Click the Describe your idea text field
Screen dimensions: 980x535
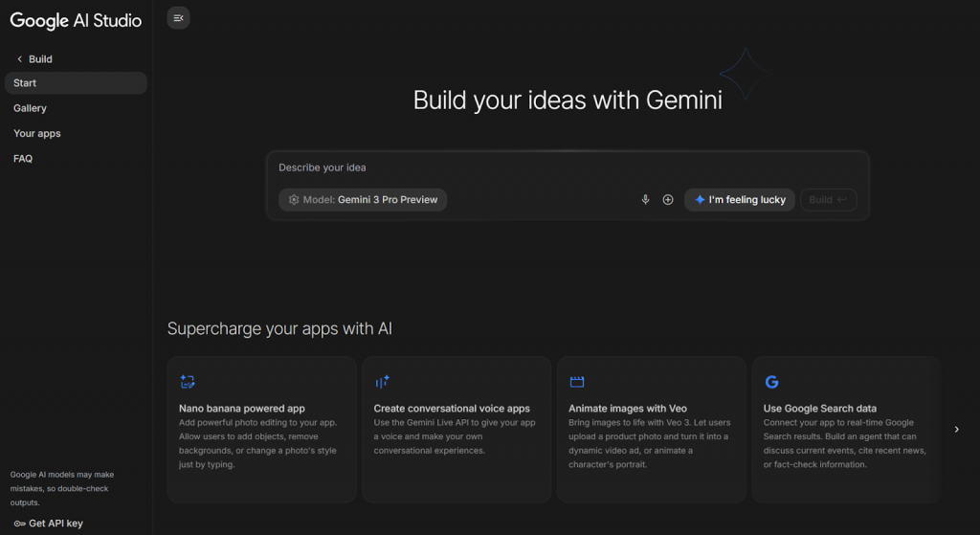point(565,167)
